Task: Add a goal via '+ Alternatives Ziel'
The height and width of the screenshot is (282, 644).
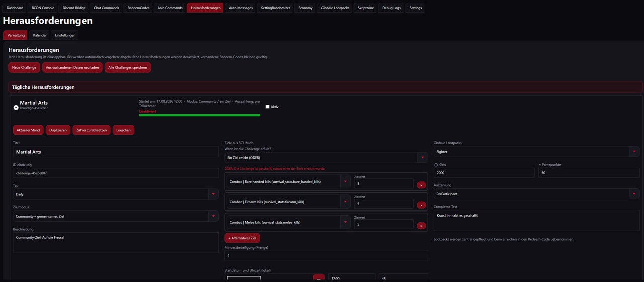Action: [x=242, y=238]
